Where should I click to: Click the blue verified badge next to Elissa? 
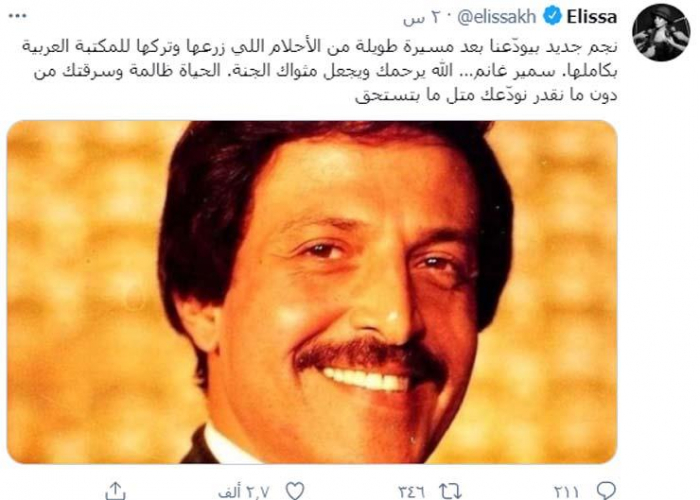(552, 17)
